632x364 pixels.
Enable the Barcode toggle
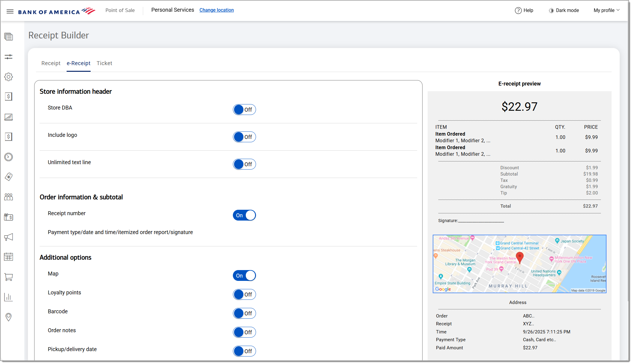tap(244, 314)
